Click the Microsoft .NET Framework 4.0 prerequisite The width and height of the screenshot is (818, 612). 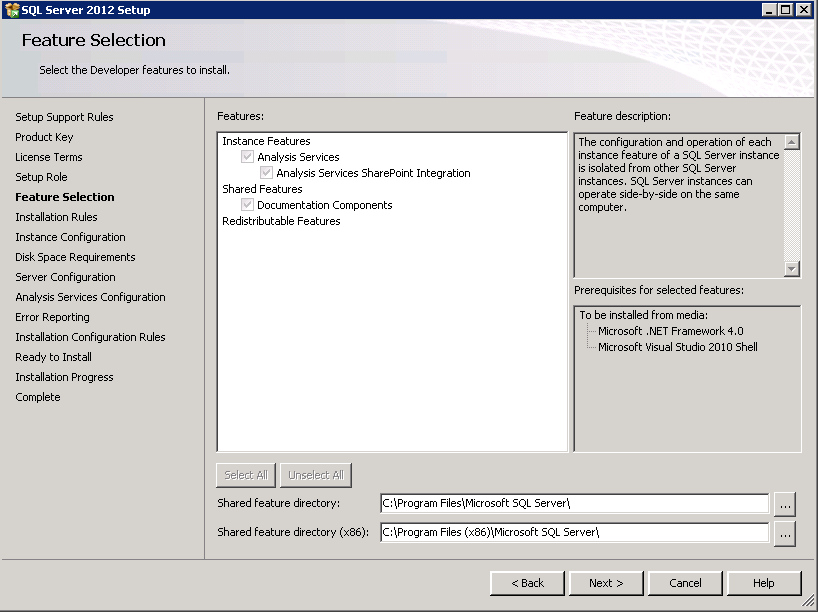(671, 331)
